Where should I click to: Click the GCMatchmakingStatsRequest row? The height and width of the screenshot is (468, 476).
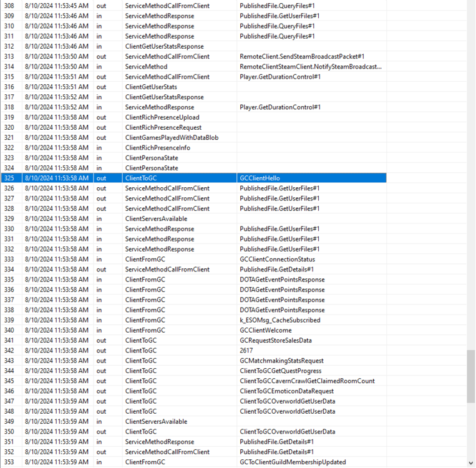[281, 361]
